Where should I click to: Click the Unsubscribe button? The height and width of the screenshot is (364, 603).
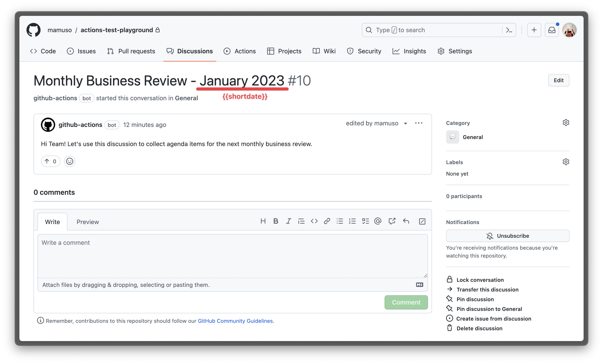coord(508,236)
